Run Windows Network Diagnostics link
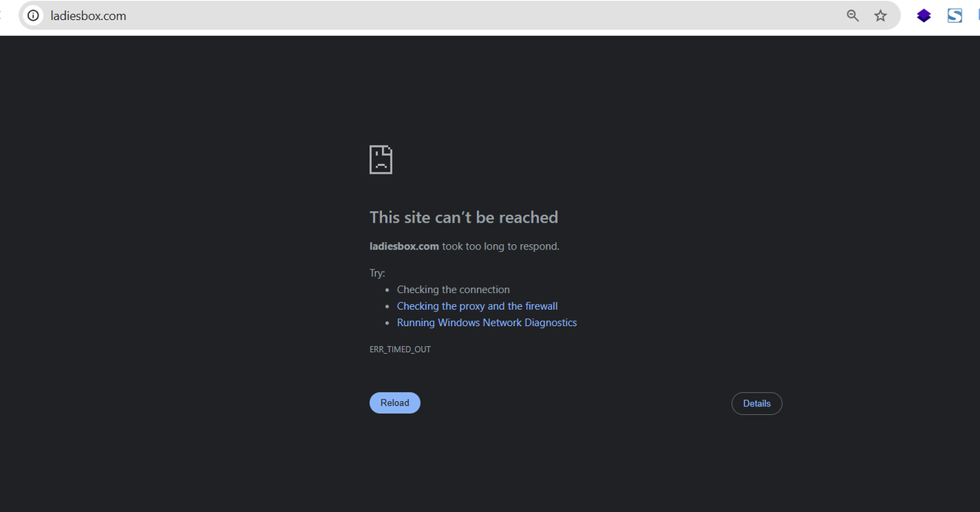 click(487, 323)
